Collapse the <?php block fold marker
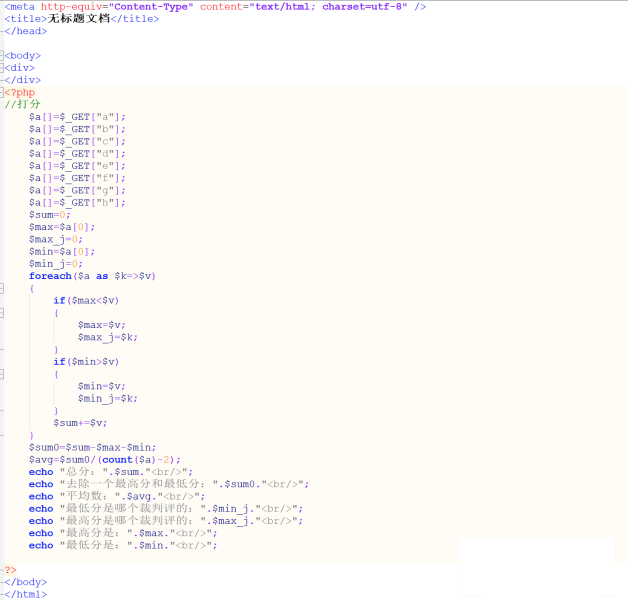Image resolution: width=628 pixels, height=600 pixels. pos(3,92)
